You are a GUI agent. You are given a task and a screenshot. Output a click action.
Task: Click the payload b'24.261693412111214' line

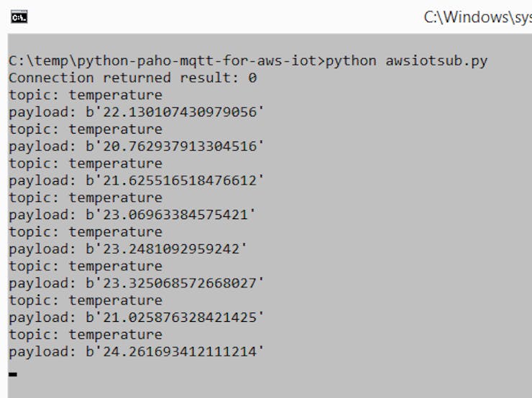(137, 351)
